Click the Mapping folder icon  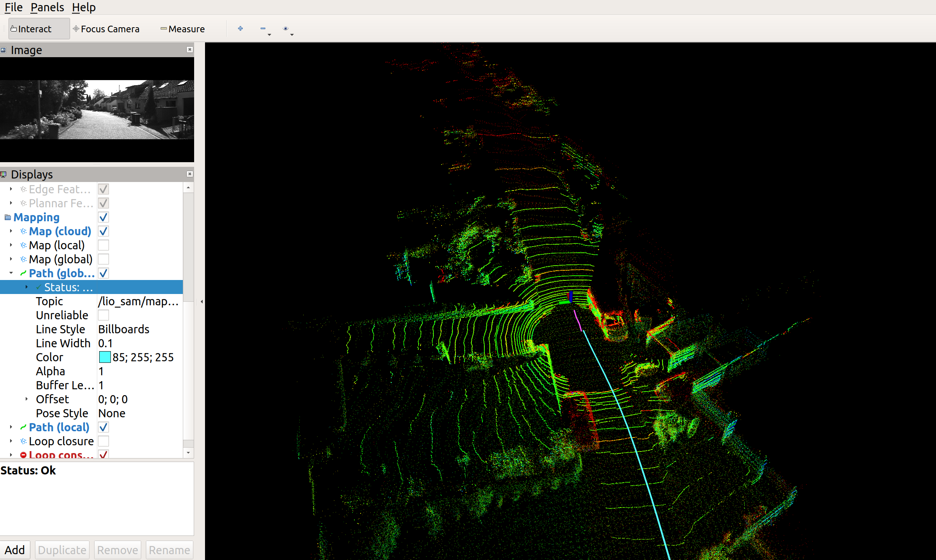[x=8, y=217]
